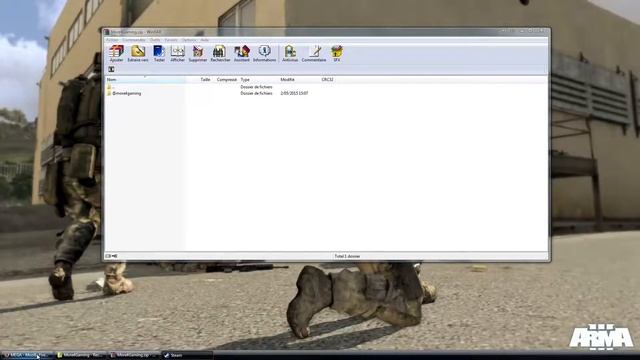Click the SFX self-extracting icon

click(337, 53)
